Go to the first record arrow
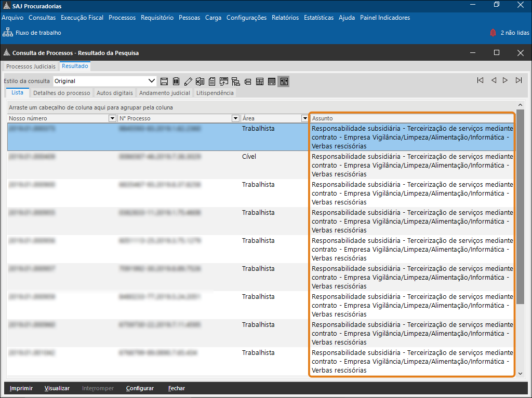The image size is (532, 398). pyautogui.click(x=480, y=80)
